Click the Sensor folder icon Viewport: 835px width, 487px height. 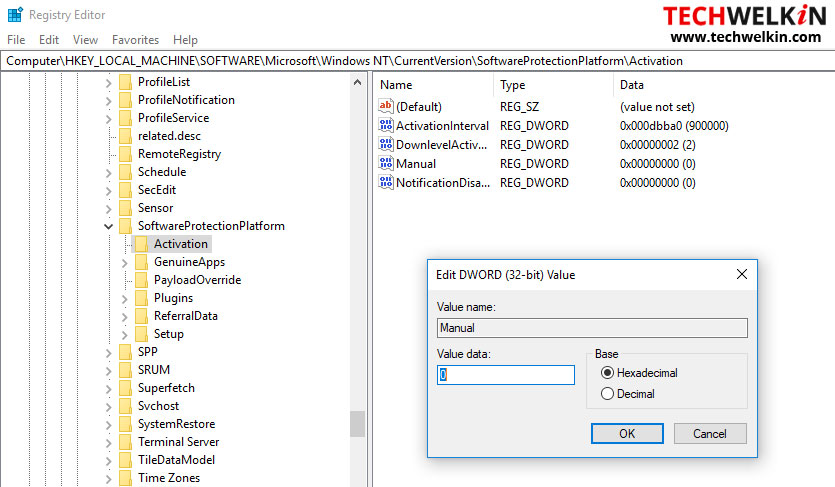point(125,208)
